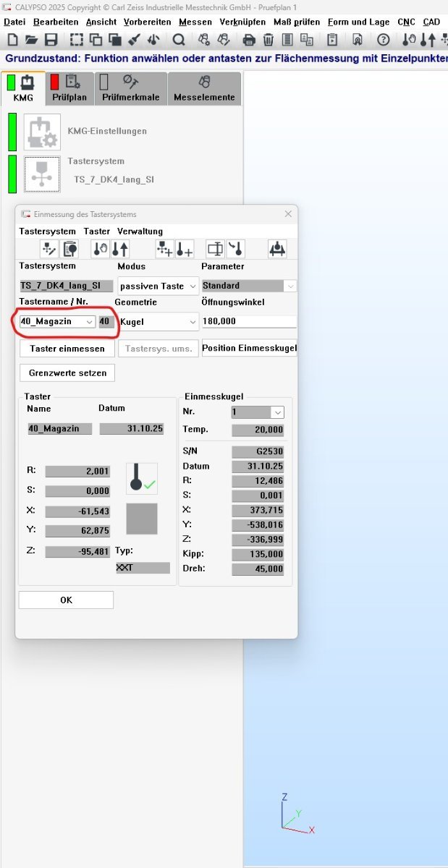
Task: Click the printer icon in toolbar
Action: click(x=249, y=40)
